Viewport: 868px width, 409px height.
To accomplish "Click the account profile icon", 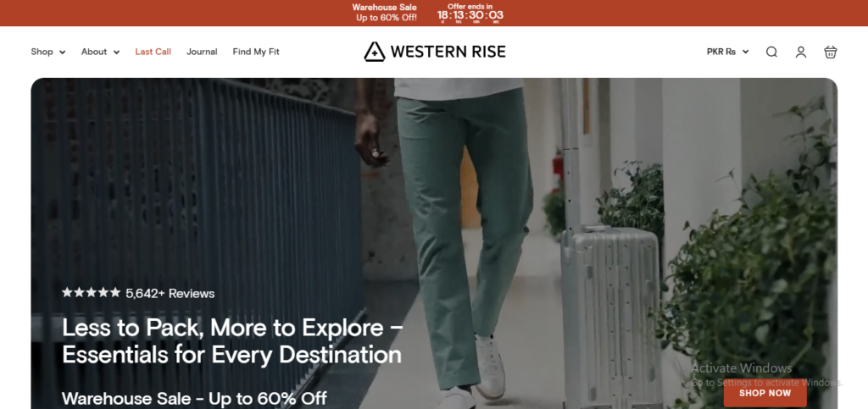I will 800,52.
